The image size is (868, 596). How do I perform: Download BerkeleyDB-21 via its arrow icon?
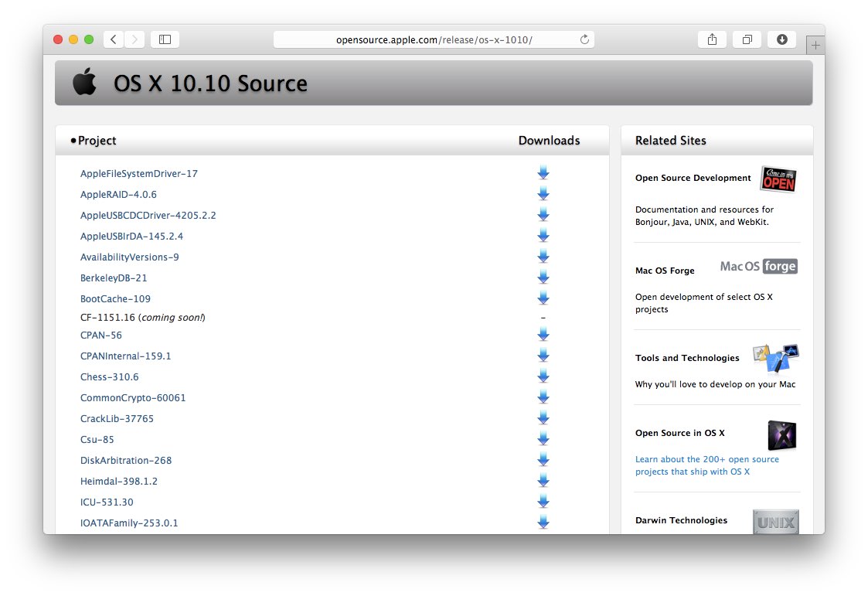click(543, 278)
